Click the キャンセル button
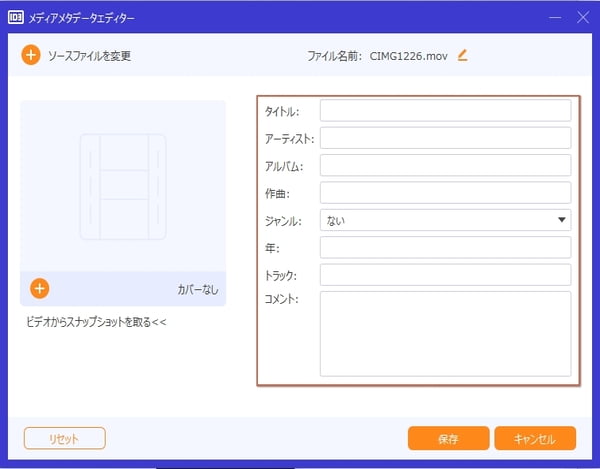This screenshot has height=469, width=600. click(x=535, y=438)
